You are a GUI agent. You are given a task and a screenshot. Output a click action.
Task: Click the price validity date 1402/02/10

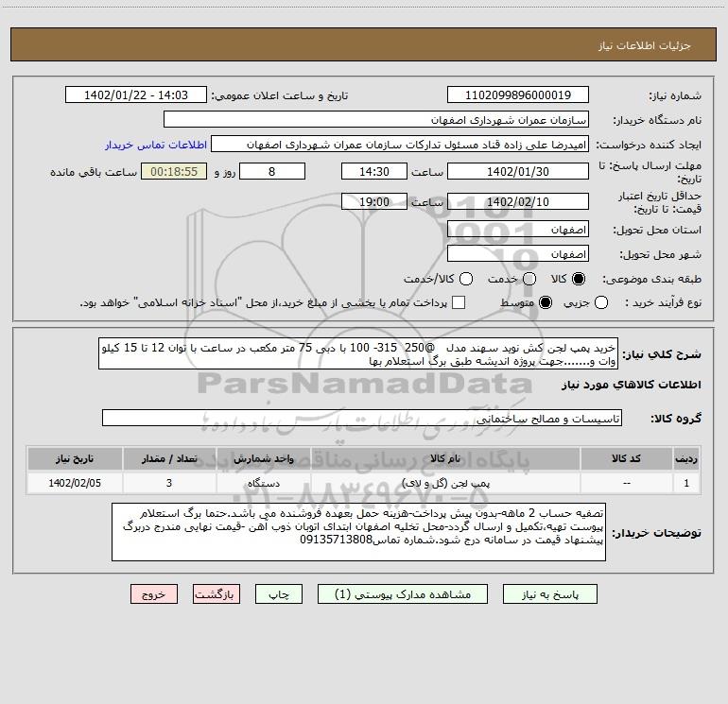(518, 201)
